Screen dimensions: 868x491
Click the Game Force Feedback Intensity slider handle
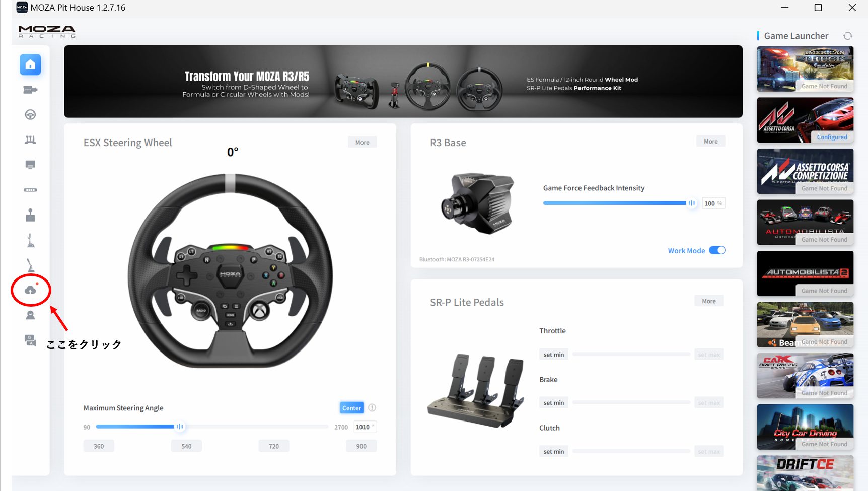[x=692, y=203]
